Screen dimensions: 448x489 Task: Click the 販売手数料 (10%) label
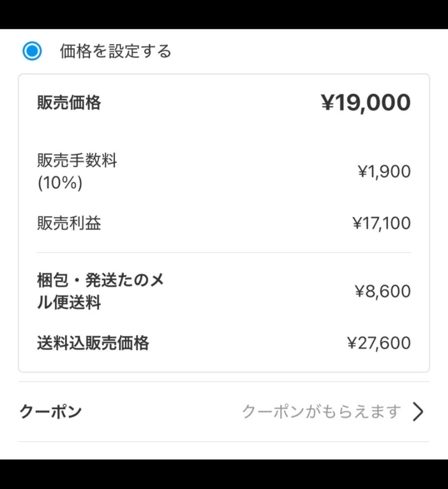(x=77, y=171)
